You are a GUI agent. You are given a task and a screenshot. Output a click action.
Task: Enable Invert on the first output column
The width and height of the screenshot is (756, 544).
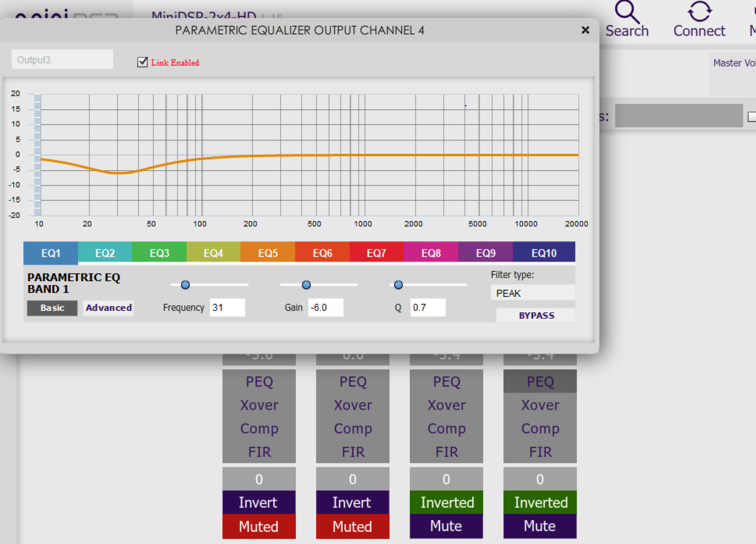coord(259,502)
